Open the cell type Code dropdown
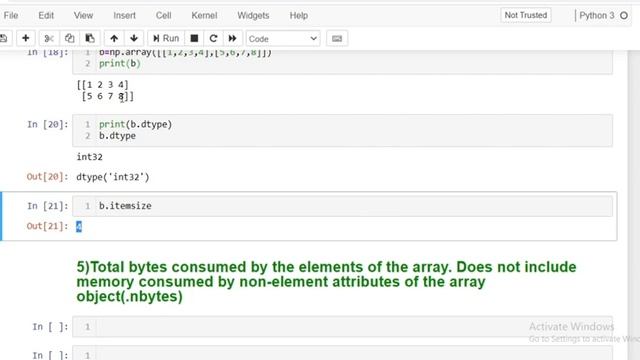The width and height of the screenshot is (640, 360). click(x=283, y=39)
